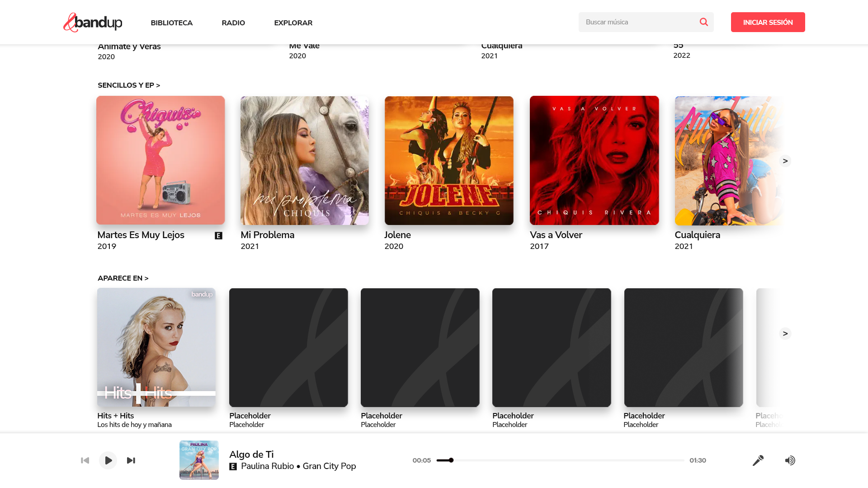
Task: Click the playback progress knob
Action: click(x=451, y=460)
